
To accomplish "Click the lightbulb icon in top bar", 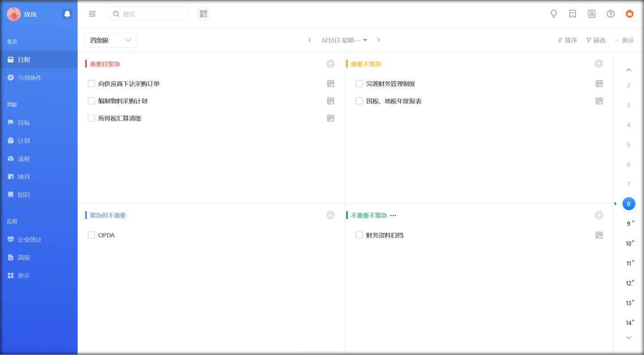I will 554,14.
